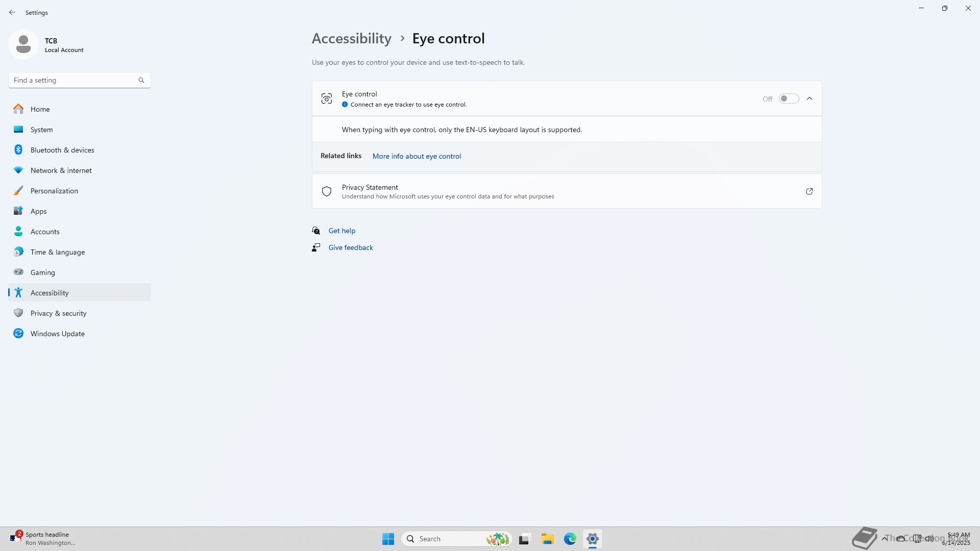Screen dimensions: 980x551
Task: Open Privacy Statement external link icon
Action: tap(809, 191)
